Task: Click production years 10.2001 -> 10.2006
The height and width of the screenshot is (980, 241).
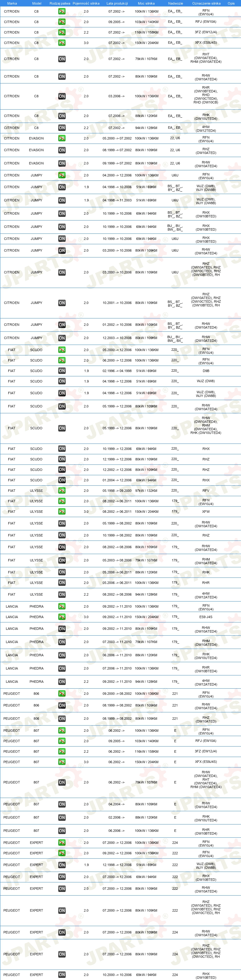Action: point(117,303)
